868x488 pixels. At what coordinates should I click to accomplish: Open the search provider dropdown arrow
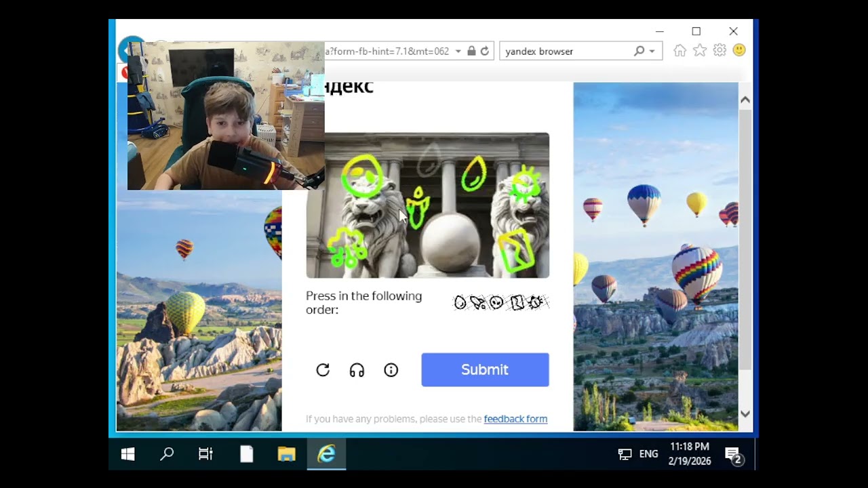point(652,51)
